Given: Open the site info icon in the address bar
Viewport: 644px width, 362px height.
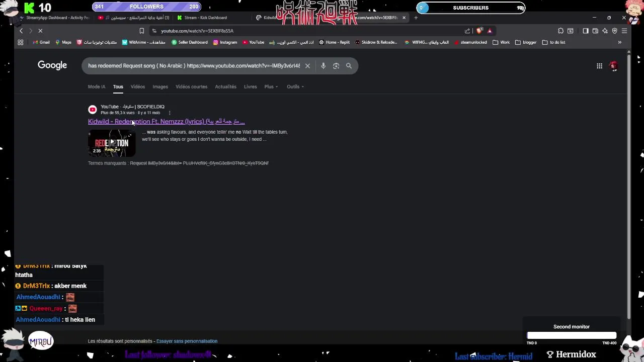Looking at the screenshot, I should (154, 31).
